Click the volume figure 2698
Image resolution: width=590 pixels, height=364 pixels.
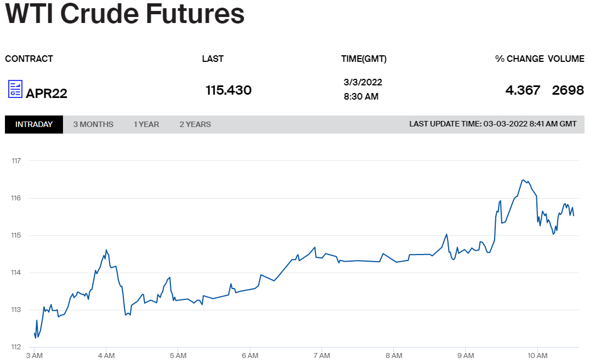(568, 90)
